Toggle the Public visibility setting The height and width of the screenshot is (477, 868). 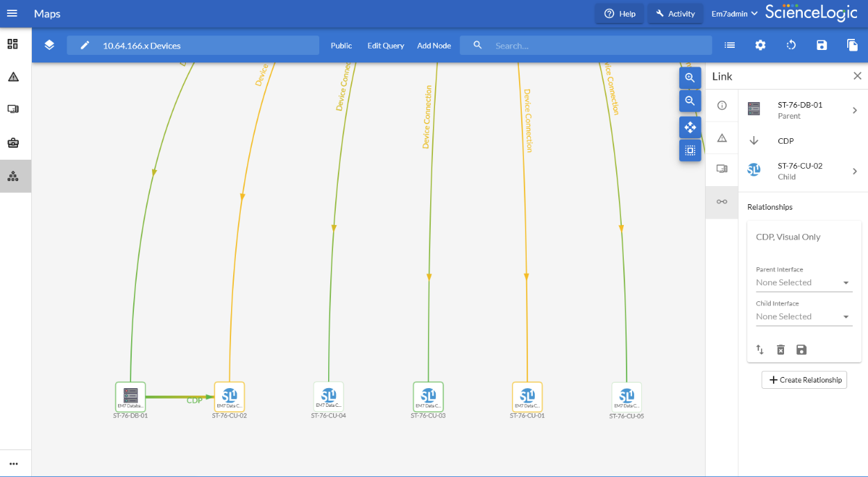341,46
